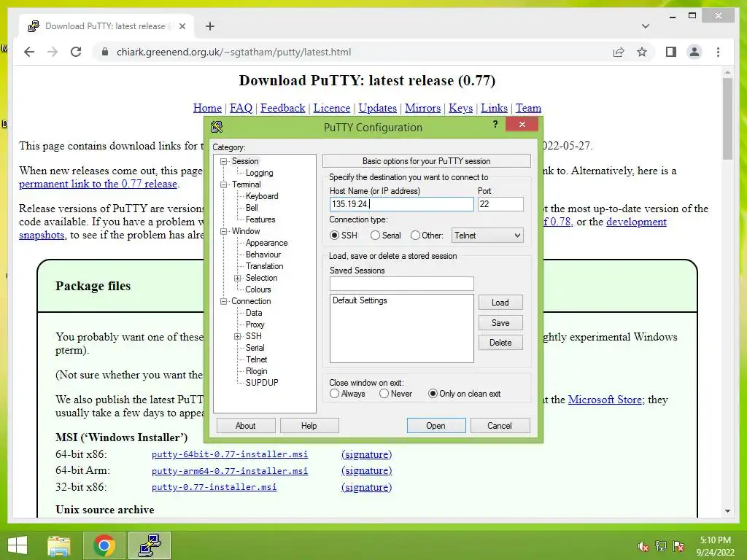Open Chrome three-dot menu
The image size is (747, 560).
(x=718, y=52)
